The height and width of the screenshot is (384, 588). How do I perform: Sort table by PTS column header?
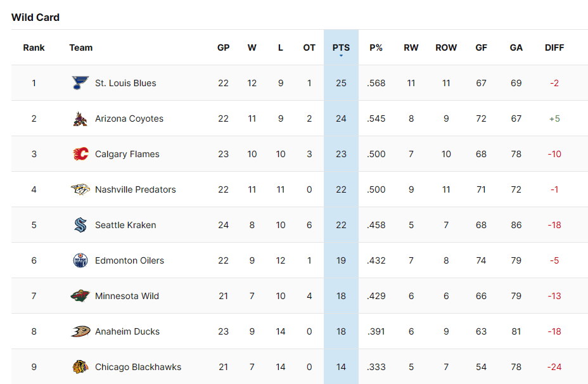coord(341,48)
